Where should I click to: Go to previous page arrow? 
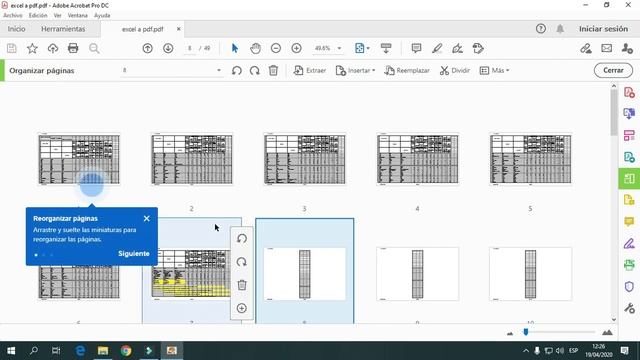tap(148, 48)
